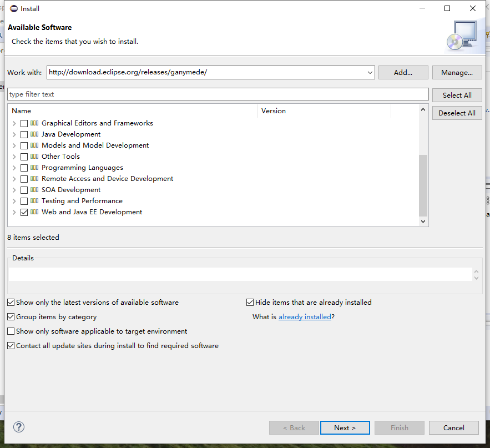Image resolution: width=490 pixels, height=448 pixels.
Task: Click the Testing and Performance category icon
Action: [34, 201]
